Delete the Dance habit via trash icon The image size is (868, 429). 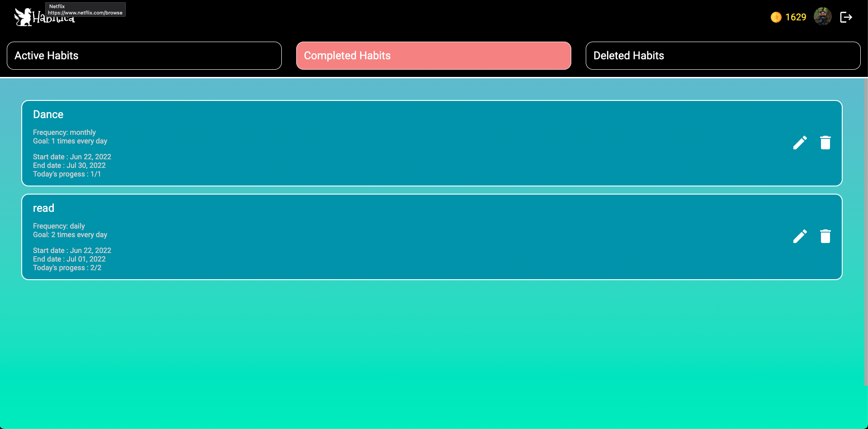point(825,142)
